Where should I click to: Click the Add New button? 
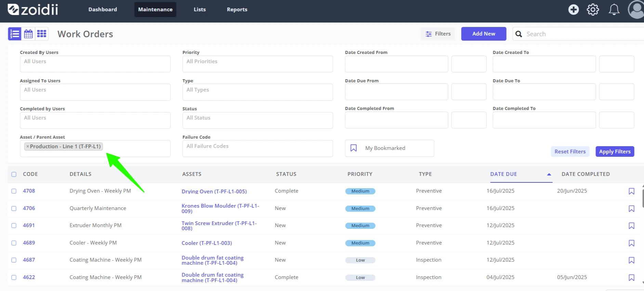pos(484,34)
